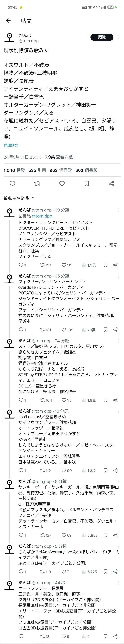
Task: Tap the @tom_dpp mention in 回覆給
Action: click(42, 216)
